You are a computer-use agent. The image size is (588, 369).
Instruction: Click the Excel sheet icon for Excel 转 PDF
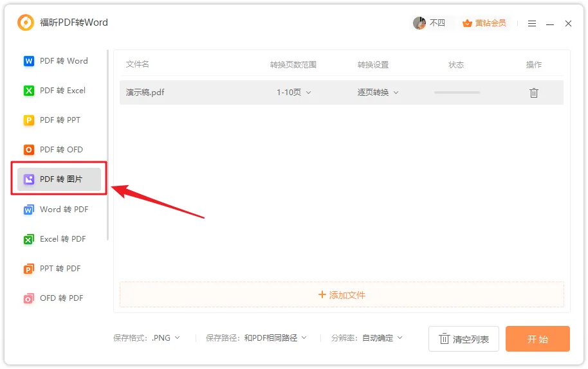point(29,239)
